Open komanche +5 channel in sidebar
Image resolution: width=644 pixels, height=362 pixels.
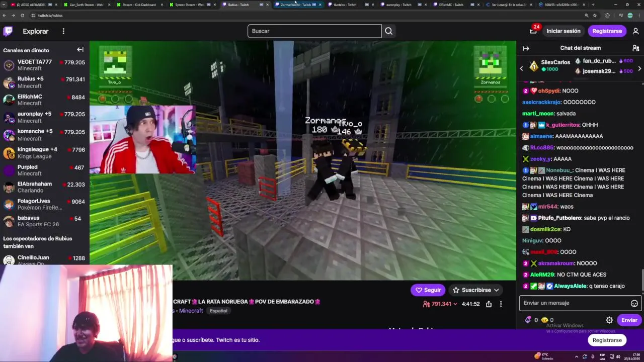tap(44, 135)
